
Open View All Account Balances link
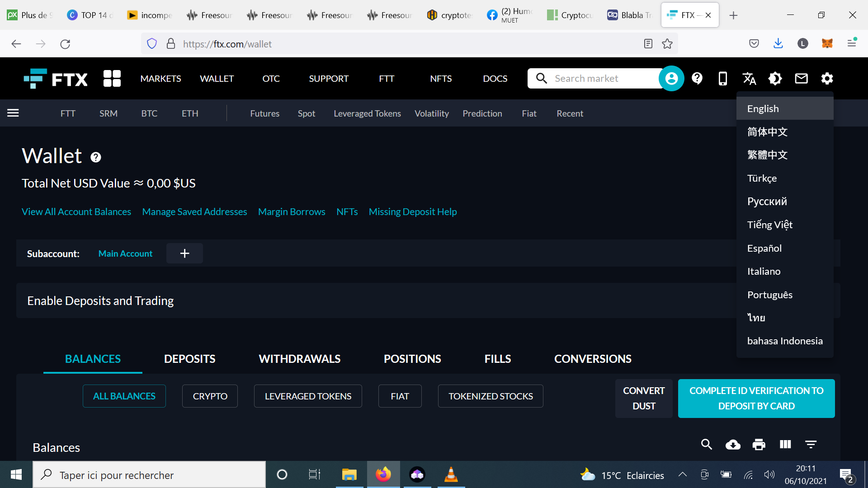point(76,212)
